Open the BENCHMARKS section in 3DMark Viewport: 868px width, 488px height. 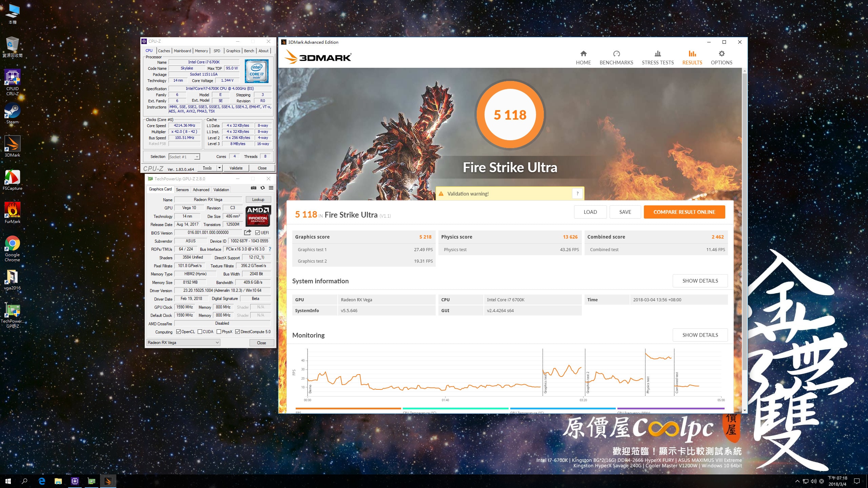616,58
